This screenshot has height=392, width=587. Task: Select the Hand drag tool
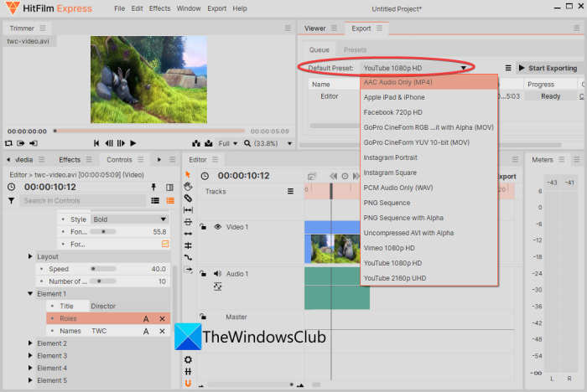click(188, 186)
